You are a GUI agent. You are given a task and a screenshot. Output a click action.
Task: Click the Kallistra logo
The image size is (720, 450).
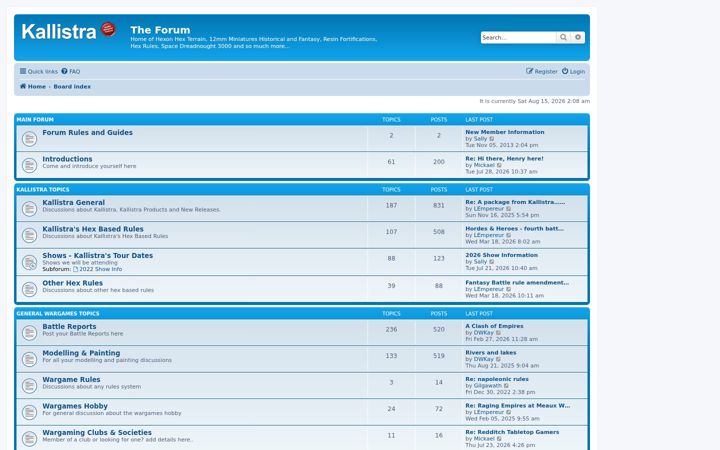[x=68, y=31]
